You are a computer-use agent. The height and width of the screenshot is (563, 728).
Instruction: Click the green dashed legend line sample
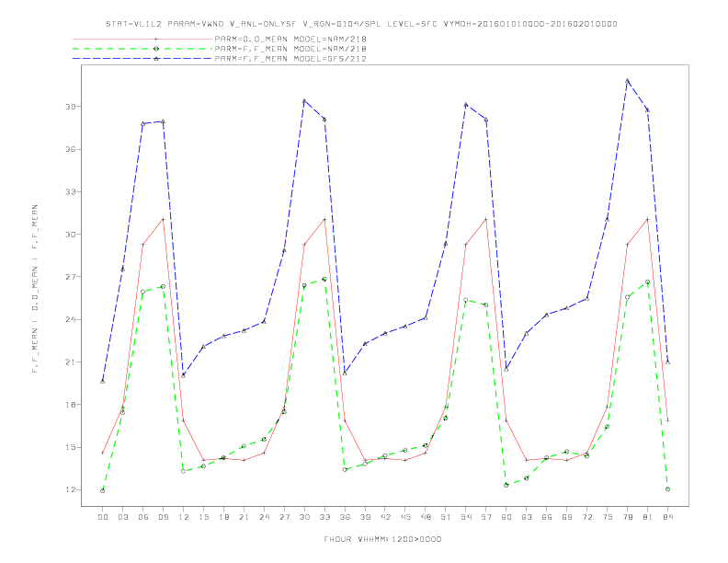[x=142, y=49]
